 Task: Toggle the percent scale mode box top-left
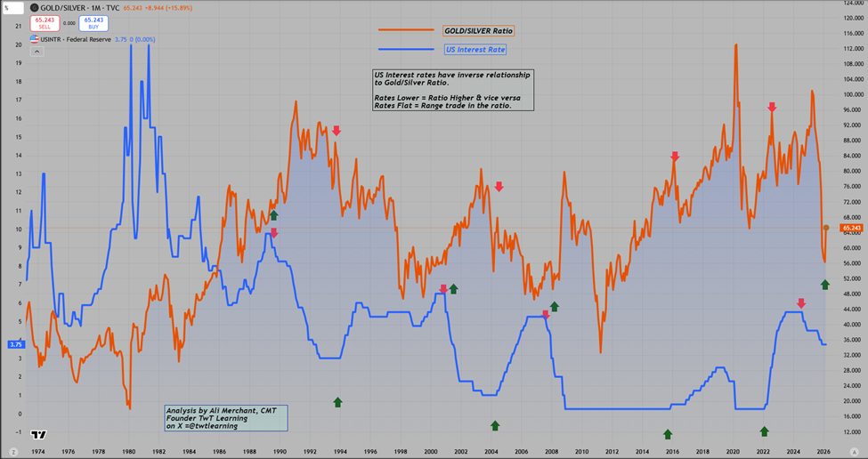[x=13, y=8]
